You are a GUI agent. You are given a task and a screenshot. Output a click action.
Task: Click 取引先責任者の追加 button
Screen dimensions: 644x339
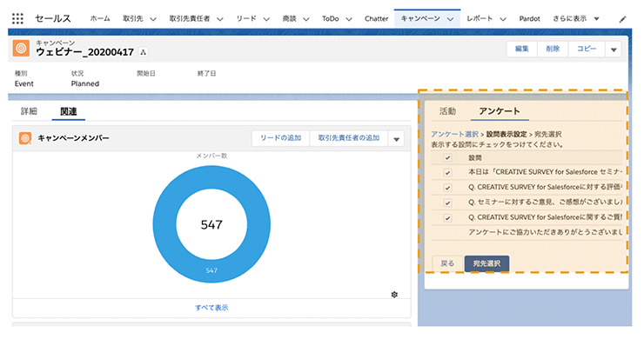click(x=349, y=138)
